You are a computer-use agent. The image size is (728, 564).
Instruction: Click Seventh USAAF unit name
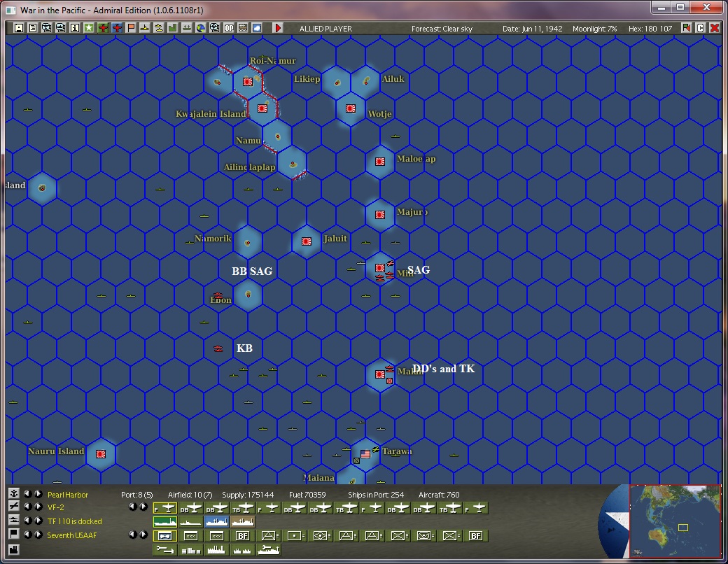click(72, 535)
